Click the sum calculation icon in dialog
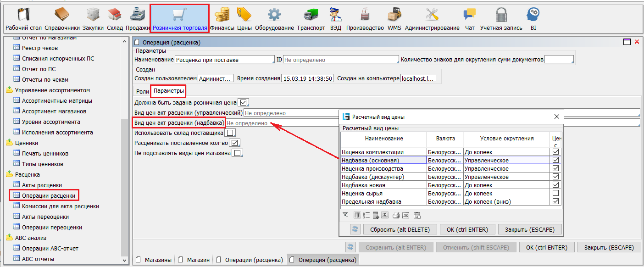This screenshot has width=644, height=267. click(385, 215)
